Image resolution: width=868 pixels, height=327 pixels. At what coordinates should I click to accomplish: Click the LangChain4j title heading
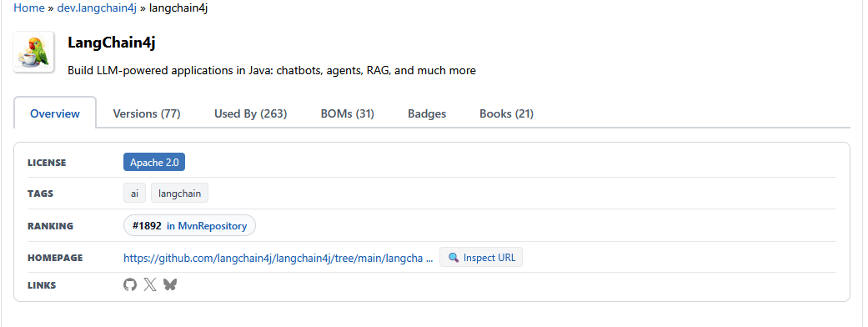click(x=111, y=43)
